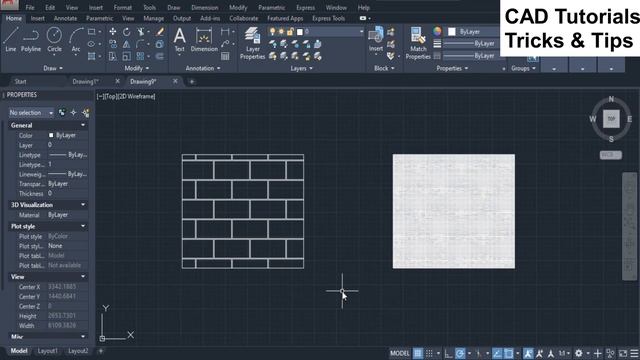
Task: Activate the Array tool
Action: click(140, 56)
